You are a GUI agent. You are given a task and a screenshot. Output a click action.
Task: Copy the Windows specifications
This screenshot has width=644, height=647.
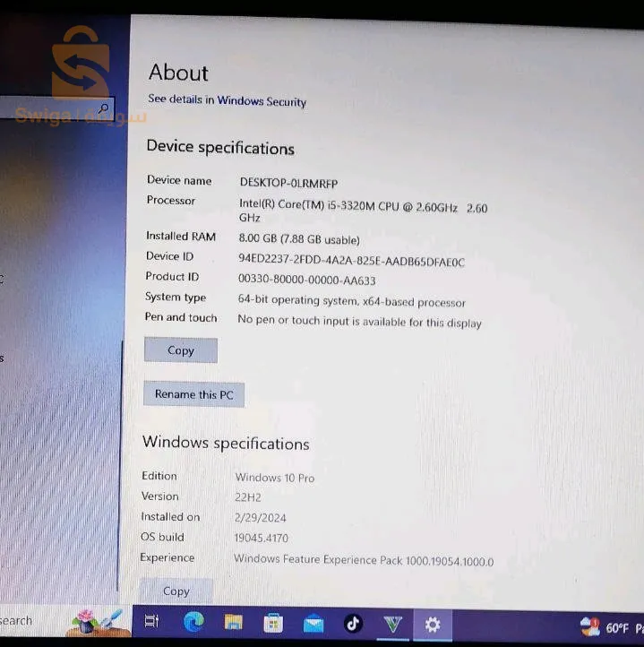[176, 591]
